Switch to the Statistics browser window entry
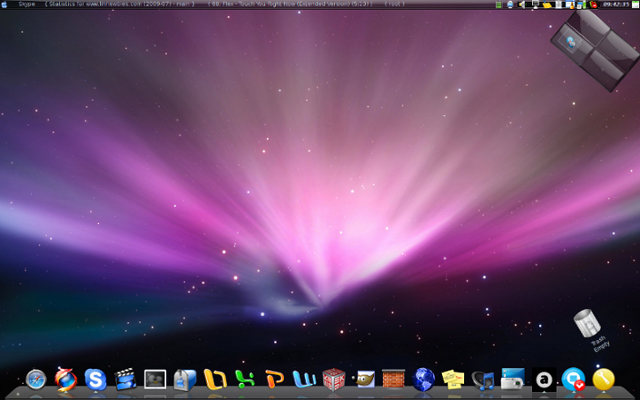The height and width of the screenshot is (400, 640). click(119, 4)
